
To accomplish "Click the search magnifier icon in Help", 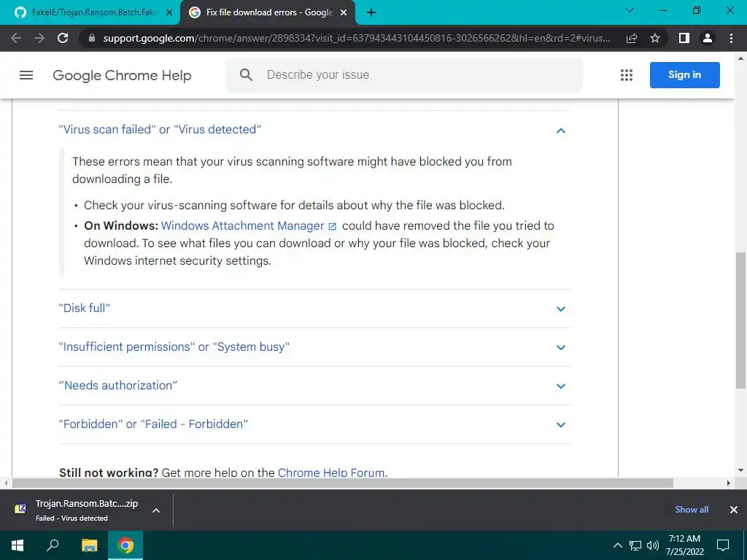I will coord(246,75).
